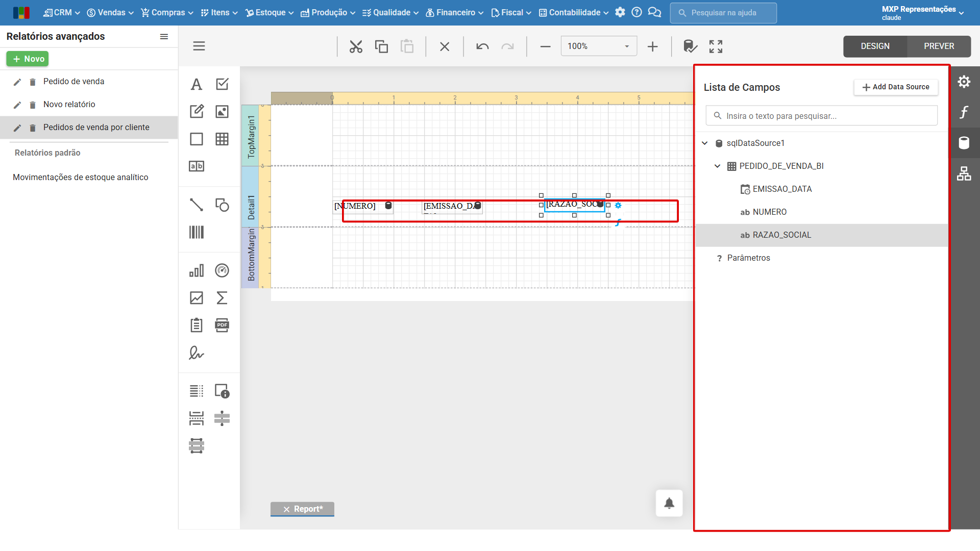Image resolution: width=980 pixels, height=551 pixels.
Task: Select the PDF content tool
Action: click(x=222, y=325)
